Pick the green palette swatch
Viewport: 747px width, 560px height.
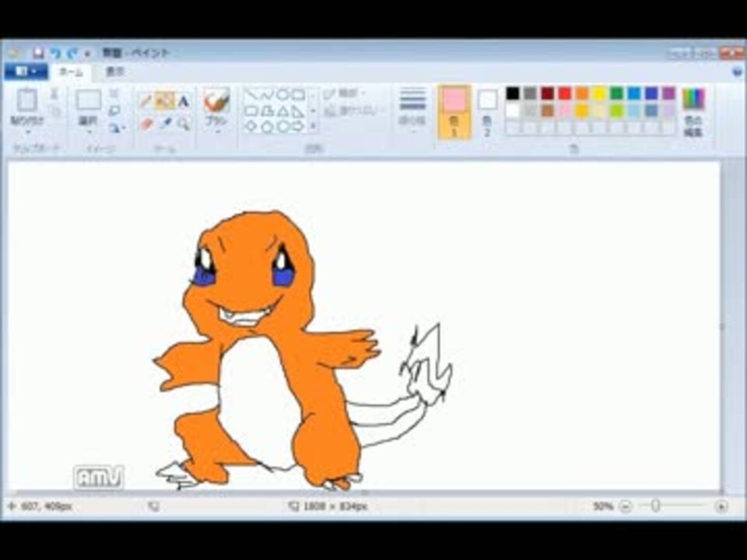point(616,93)
